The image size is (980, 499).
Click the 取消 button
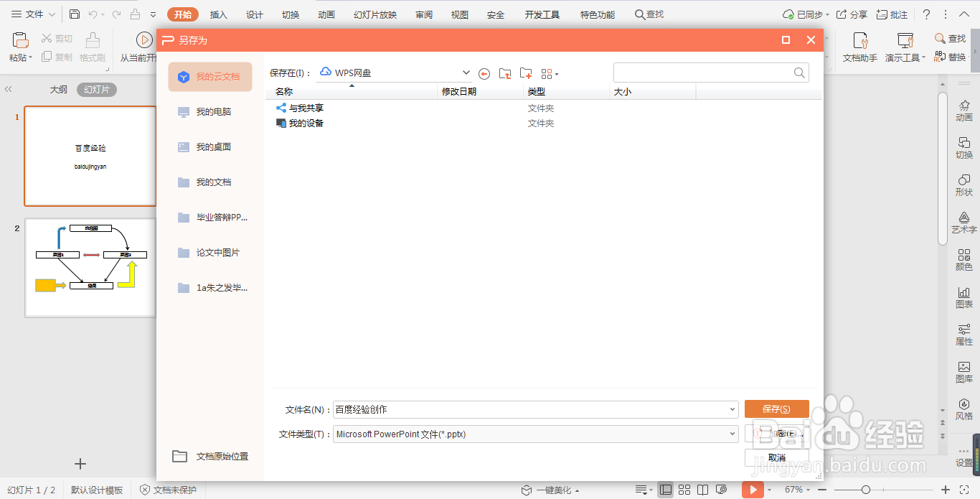(777, 457)
